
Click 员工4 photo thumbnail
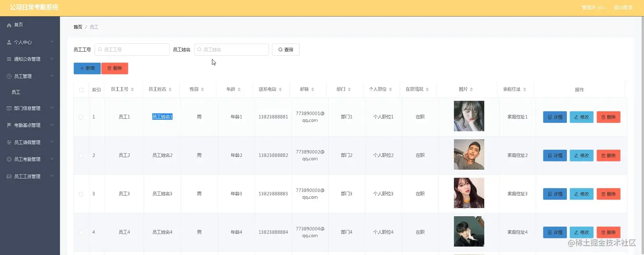(469, 231)
